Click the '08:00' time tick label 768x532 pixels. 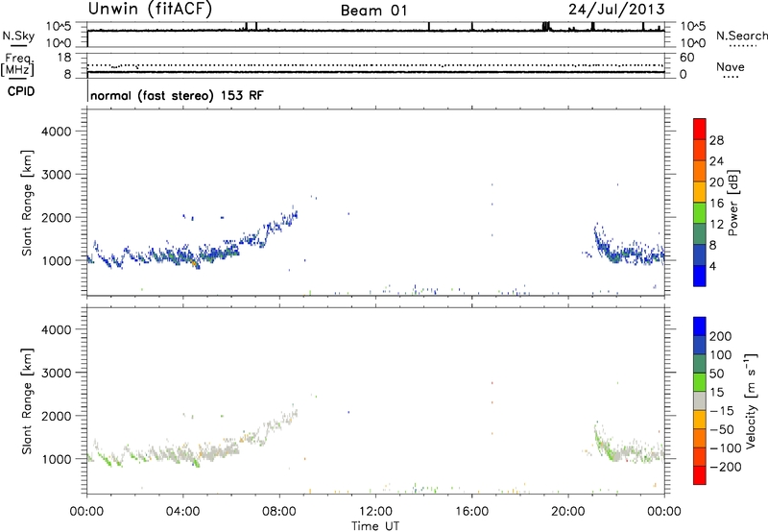click(x=279, y=512)
